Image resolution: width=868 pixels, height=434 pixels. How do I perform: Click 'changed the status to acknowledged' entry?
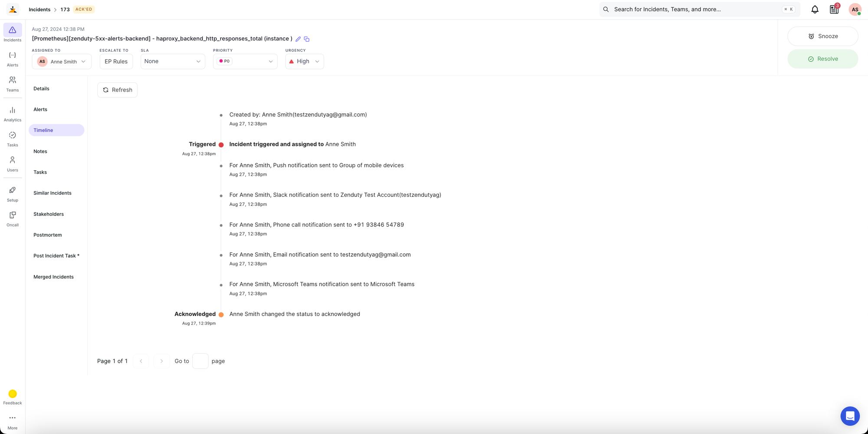pyautogui.click(x=295, y=314)
